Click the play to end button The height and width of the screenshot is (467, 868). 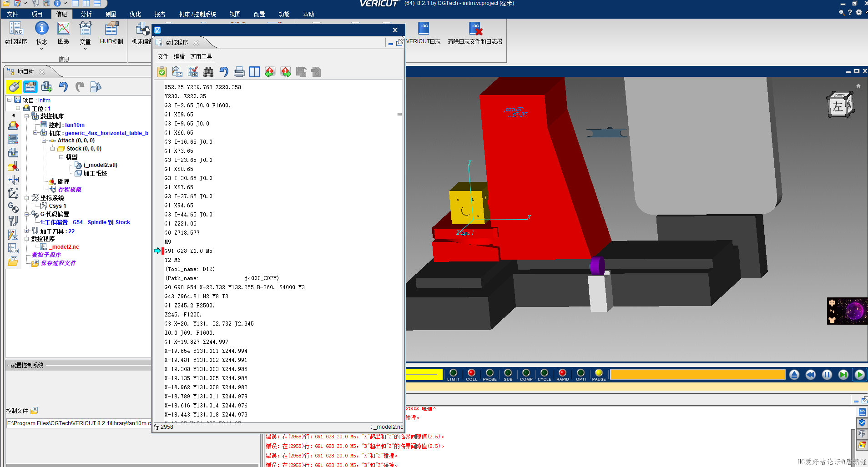tap(859, 375)
